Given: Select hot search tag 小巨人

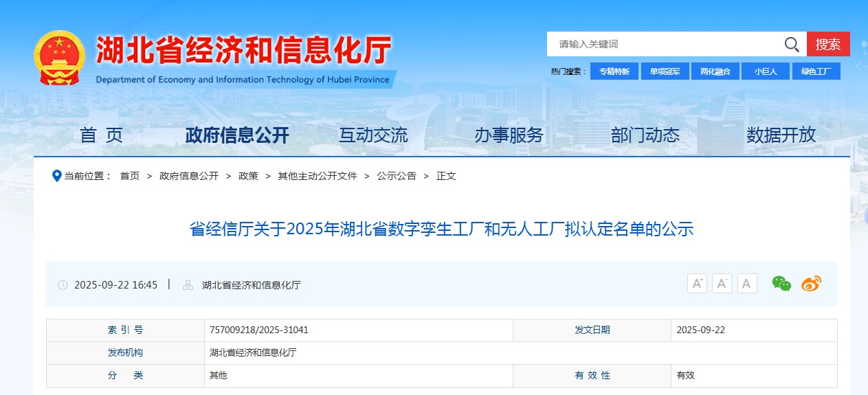Looking at the screenshot, I should (x=766, y=71).
